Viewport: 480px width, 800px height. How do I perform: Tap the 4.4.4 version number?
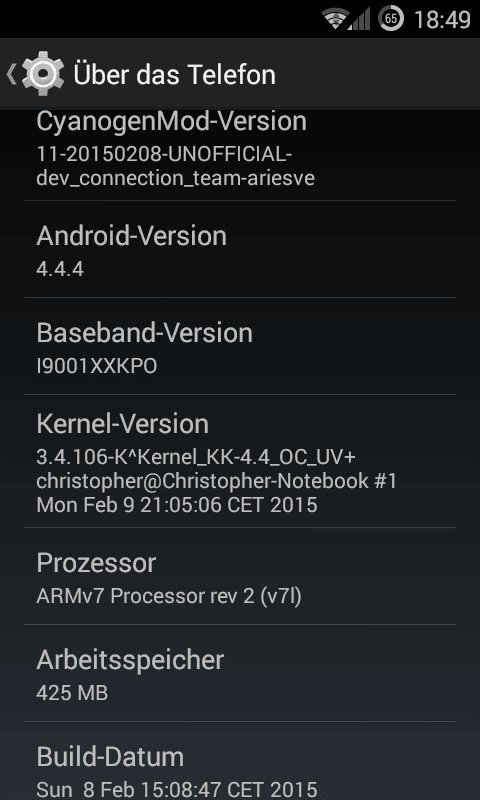click(x=60, y=269)
